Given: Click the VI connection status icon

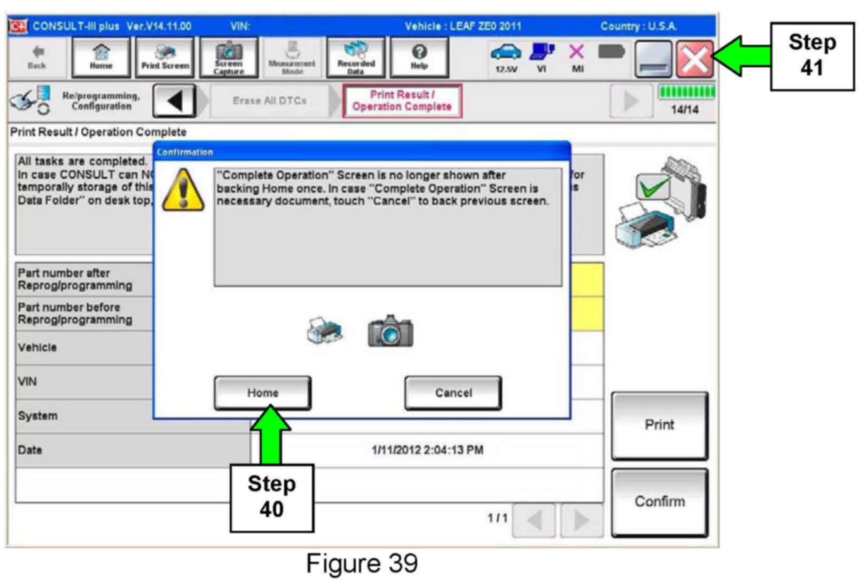Looking at the screenshot, I should [x=542, y=57].
